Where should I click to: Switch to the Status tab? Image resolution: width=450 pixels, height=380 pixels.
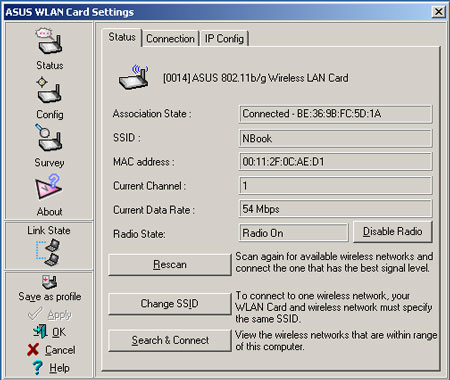(122, 37)
